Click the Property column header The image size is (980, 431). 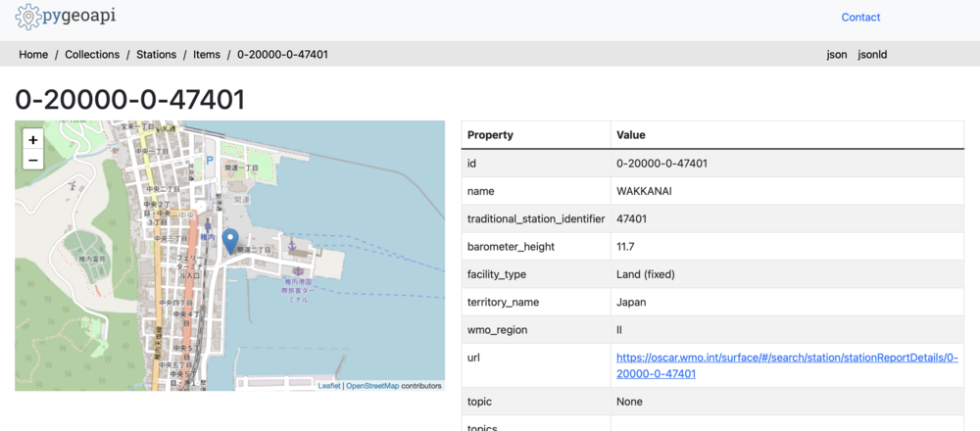click(x=490, y=135)
